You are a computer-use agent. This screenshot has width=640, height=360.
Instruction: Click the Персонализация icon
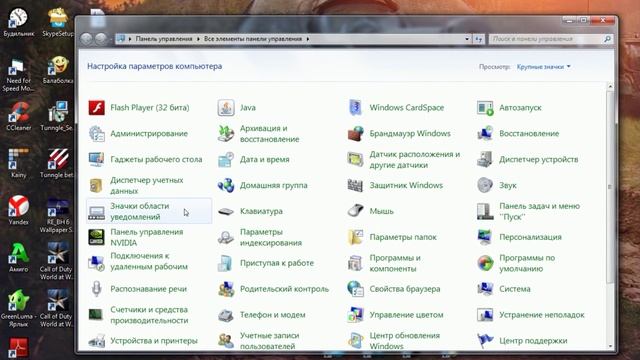pos(485,237)
